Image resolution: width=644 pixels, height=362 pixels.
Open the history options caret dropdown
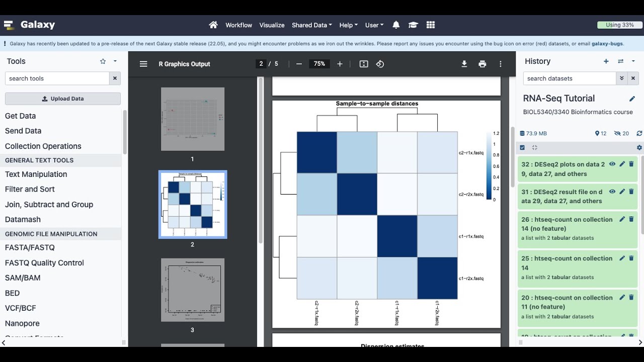[633, 61]
